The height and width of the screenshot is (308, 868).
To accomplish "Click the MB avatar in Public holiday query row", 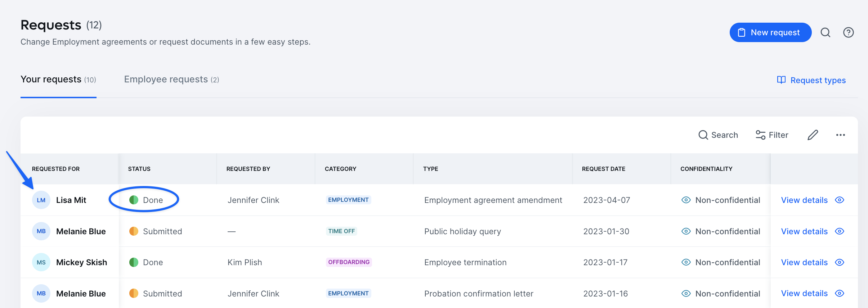I will pos(41,231).
